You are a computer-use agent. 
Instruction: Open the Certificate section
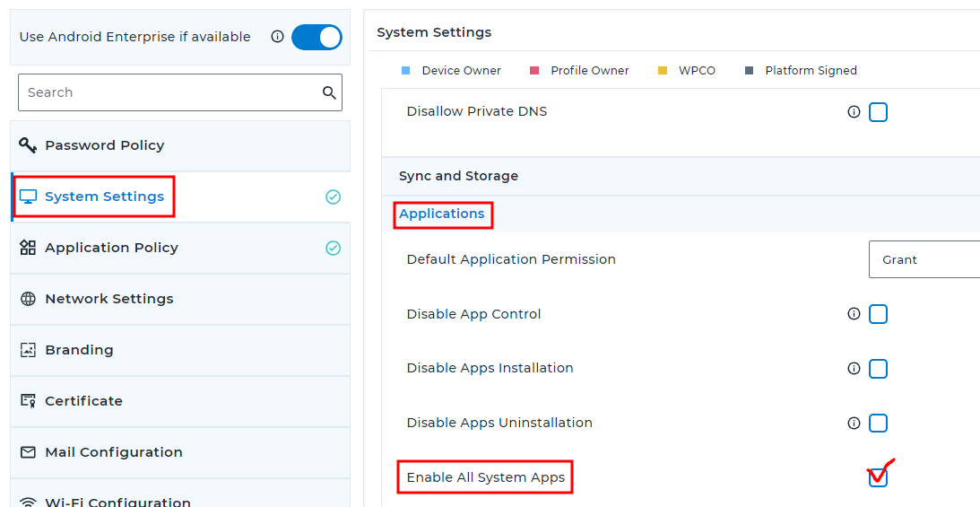click(x=180, y=401)
